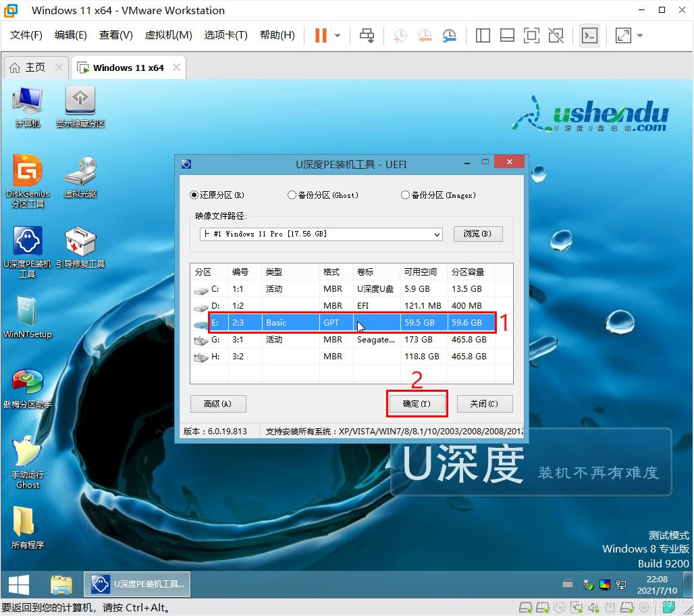The image size is (694, 616).
Task: Click the revert to snapshot toolbar icon
Action: pyautogui.click(x=425, y=35)
